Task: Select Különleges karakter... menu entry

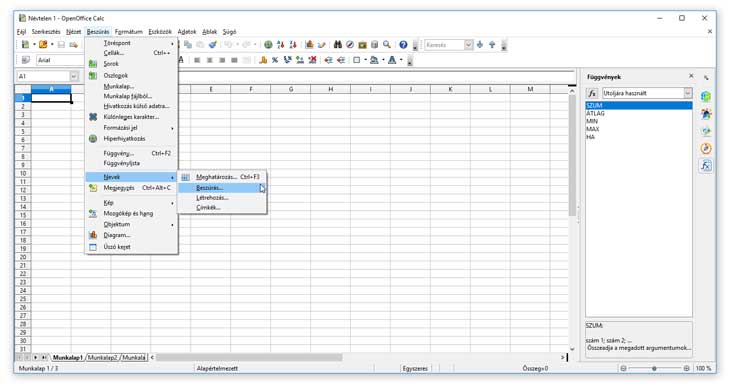Action: tap(132, 117)
